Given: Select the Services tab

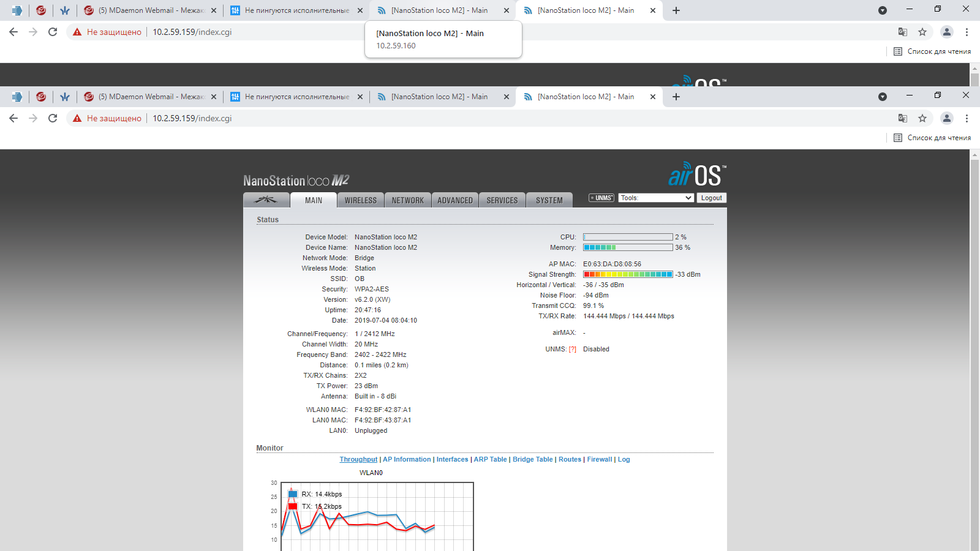Looking at the screenshot, I should tap(502, 200).
